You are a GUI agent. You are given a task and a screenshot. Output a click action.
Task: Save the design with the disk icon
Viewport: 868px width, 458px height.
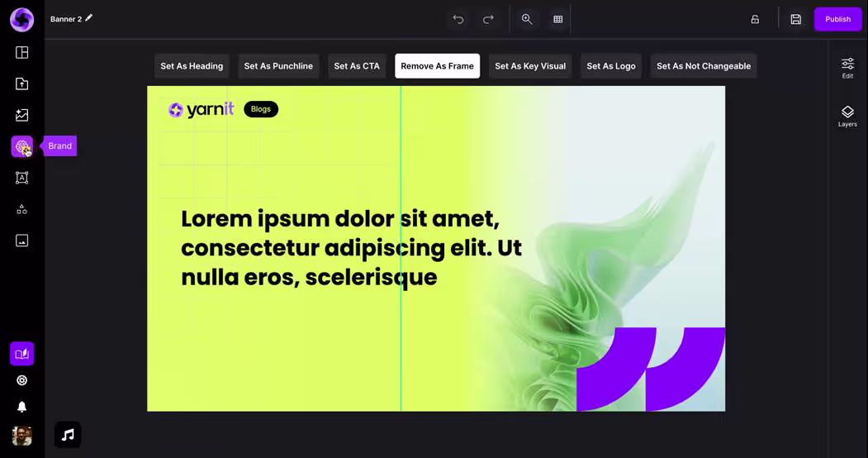pos(796,19)
